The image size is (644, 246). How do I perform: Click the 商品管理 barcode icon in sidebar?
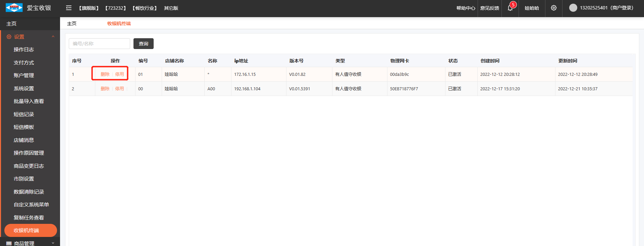coord(9,243)
